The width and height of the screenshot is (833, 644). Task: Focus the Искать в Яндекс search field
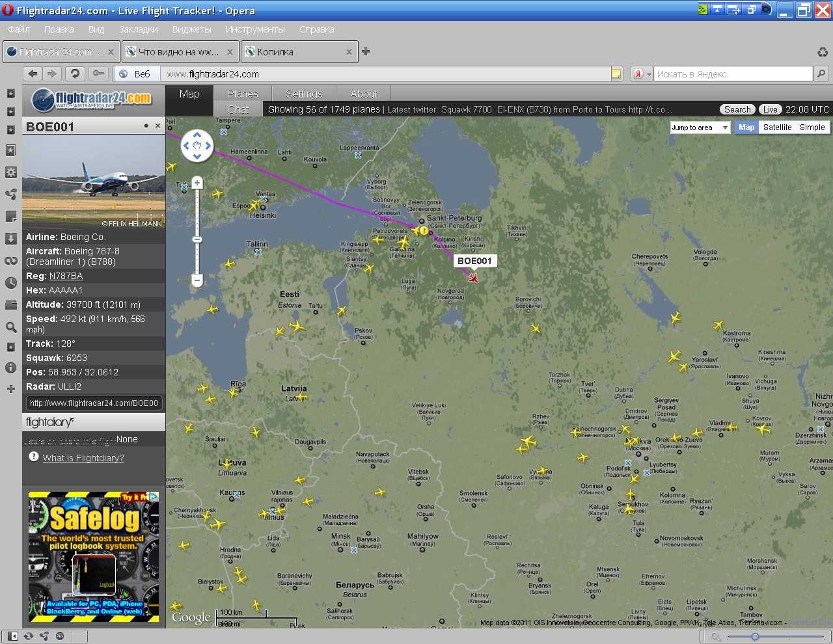(733, 74)
